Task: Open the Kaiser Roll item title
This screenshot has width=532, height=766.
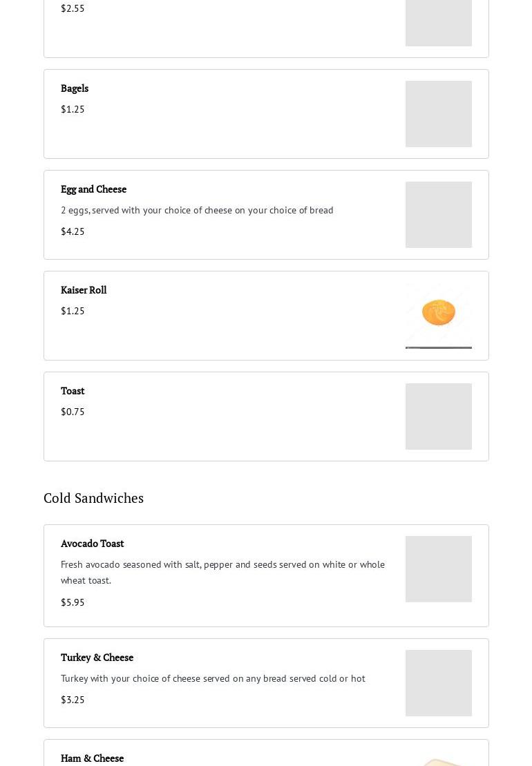Action: 84,290
